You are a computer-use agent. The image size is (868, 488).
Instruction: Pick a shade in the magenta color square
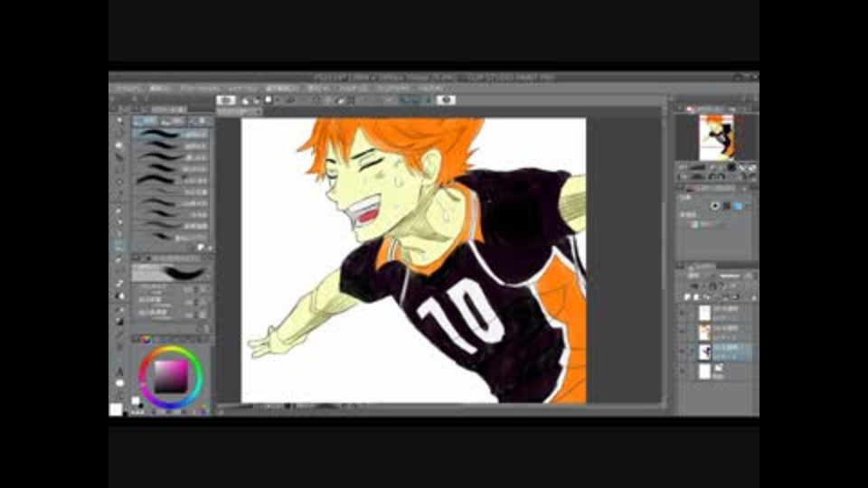171,378
